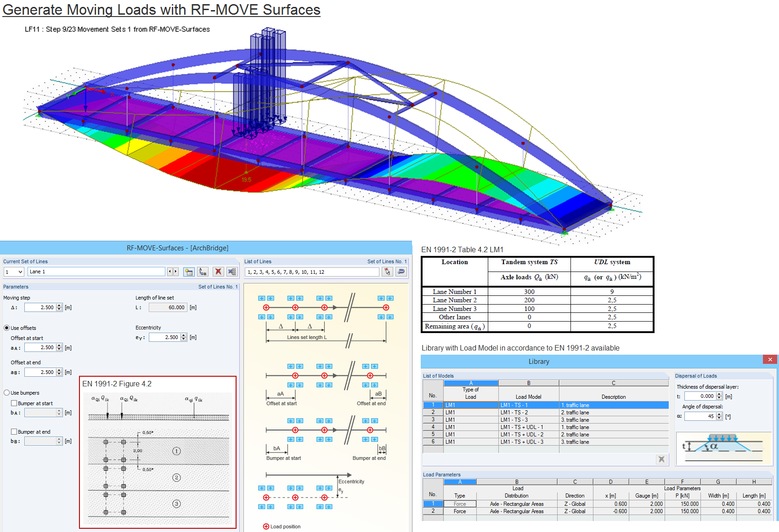
Task: Click Z - Global direction in Load Parameters row 2
Action: pyautogui.click(x=575, y=511)
